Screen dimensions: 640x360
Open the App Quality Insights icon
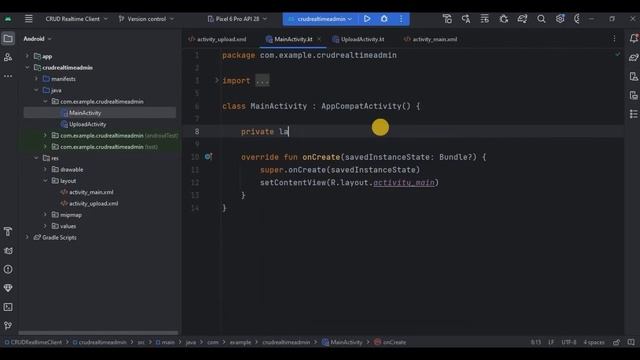(x=8, y=288)
